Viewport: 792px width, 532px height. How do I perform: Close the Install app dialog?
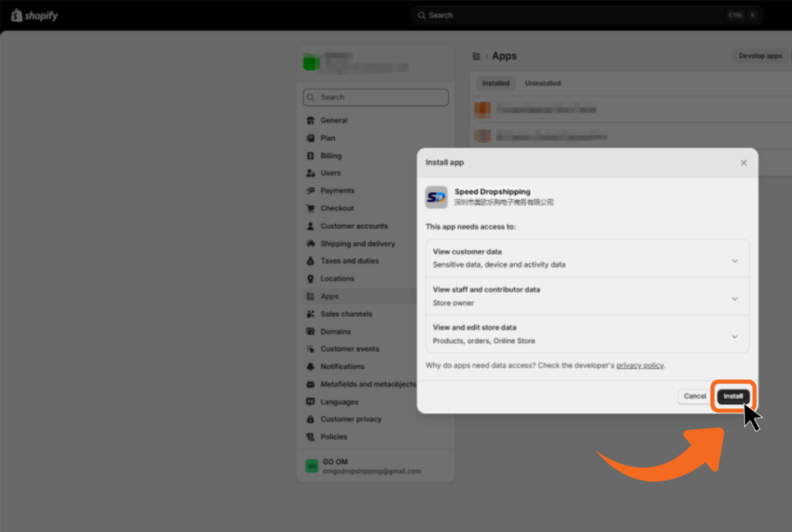743,163
